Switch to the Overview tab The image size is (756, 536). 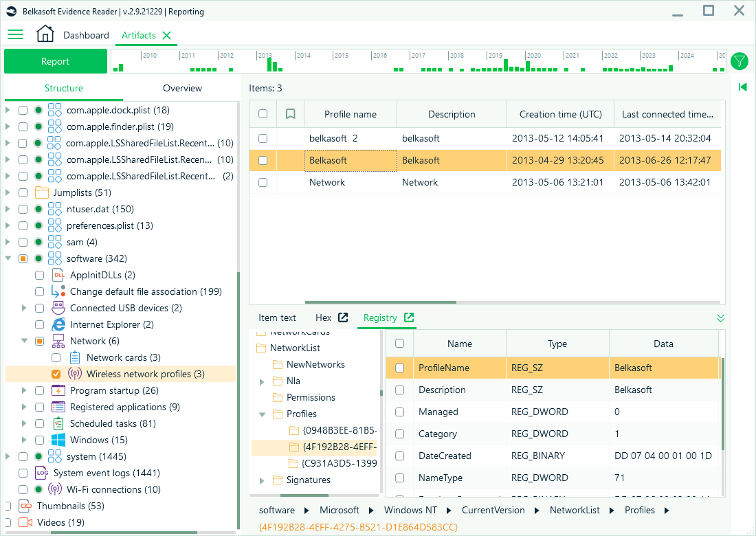tap(182, 88)
